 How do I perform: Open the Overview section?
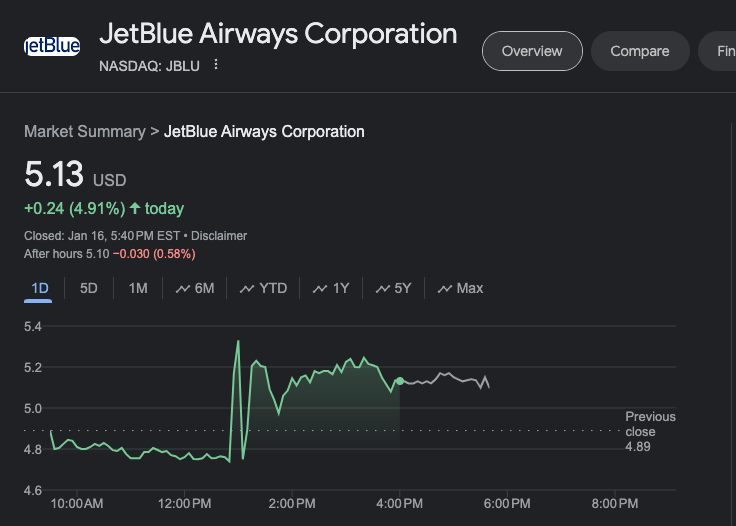pos(531,51)
